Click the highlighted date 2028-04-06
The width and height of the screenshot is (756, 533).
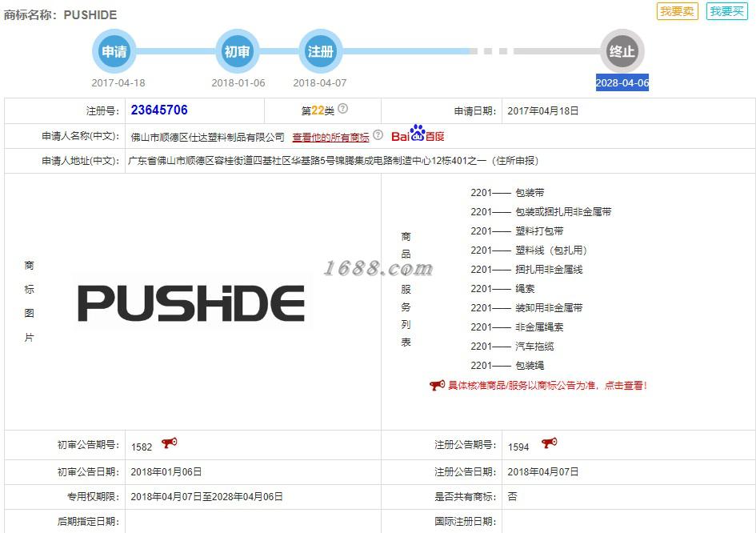[622, 83]
